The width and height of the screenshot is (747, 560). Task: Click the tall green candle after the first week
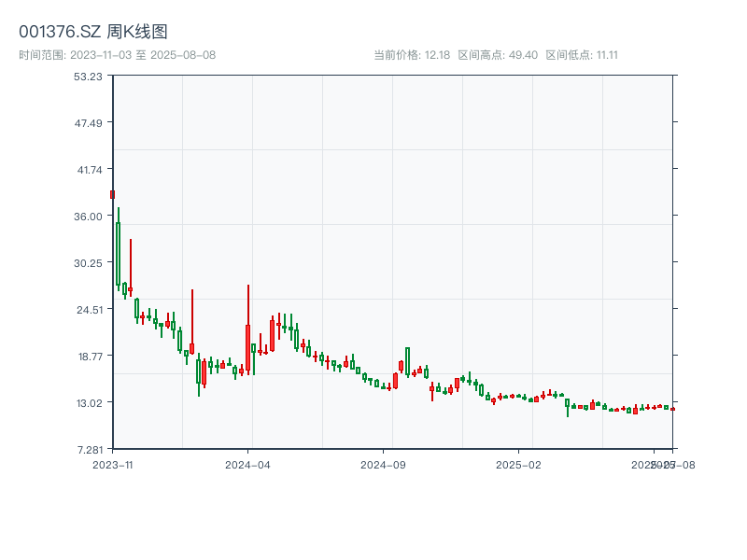pos(119,249)
